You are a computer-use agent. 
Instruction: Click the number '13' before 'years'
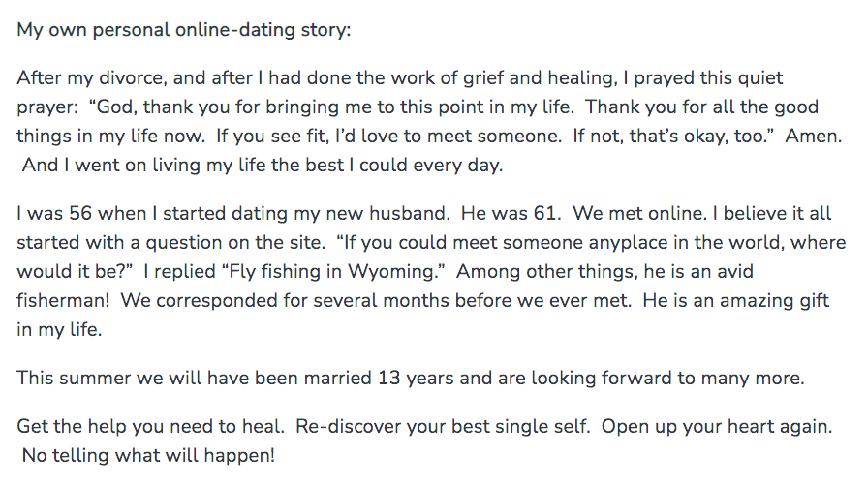pos(389,378)
